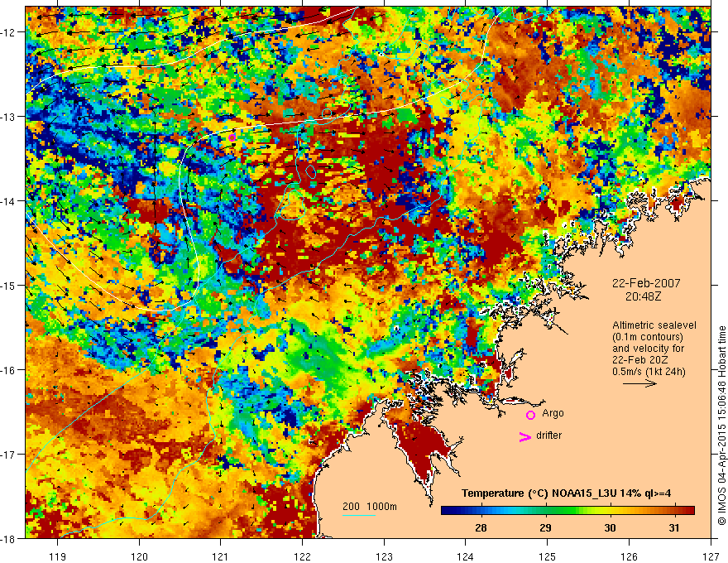The height and width of the screenshot is (563, 728).
Task: Click the '22-Feb-2007' date text
Action: point(646,283)
